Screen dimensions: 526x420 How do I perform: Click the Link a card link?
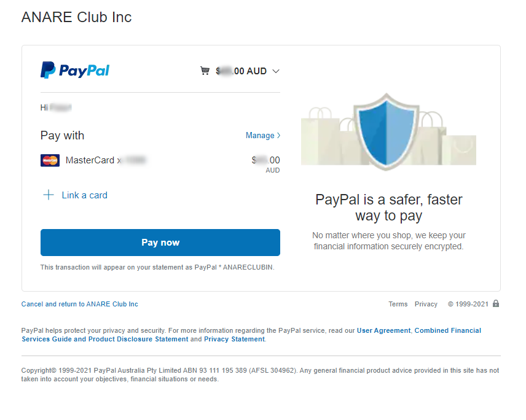pyautogui.click(x=85, y=195)
